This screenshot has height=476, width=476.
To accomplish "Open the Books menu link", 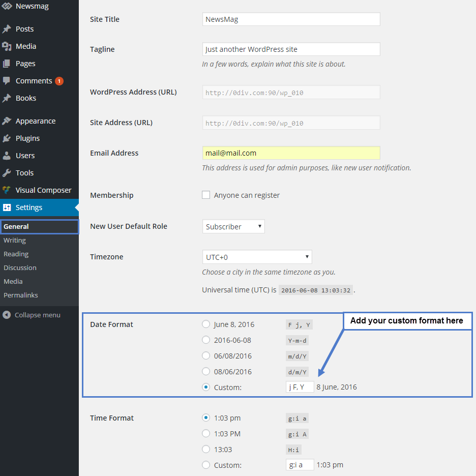I will coord(26,98).
